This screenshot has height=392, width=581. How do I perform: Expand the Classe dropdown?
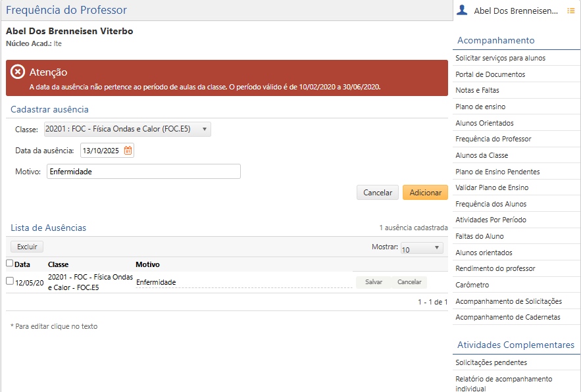[127, 129]
